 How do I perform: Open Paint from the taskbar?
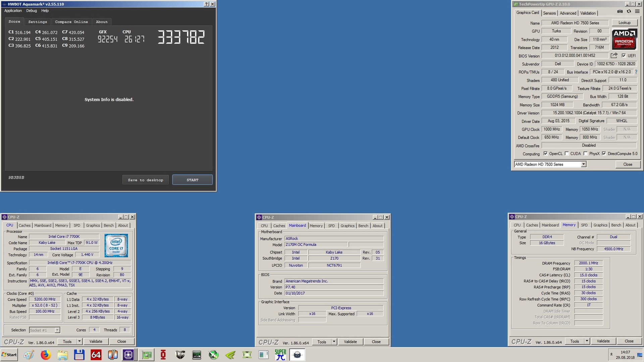tap(29, 355)
